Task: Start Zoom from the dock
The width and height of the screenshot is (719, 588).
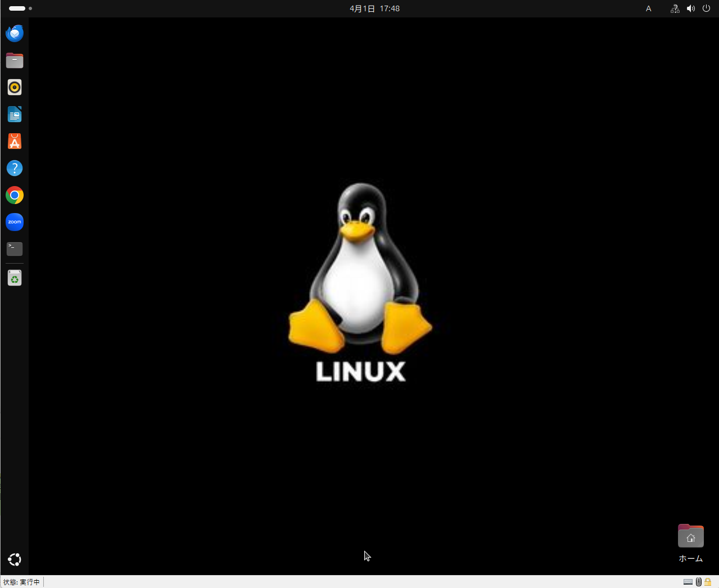Action: [x=15, y=222]
